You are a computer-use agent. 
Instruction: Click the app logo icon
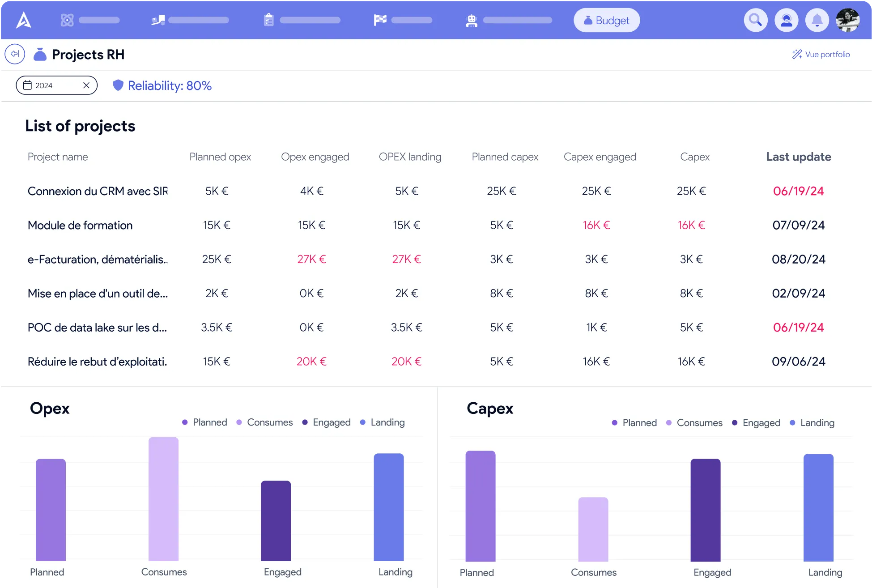pyautogui.click(x=24, y=20)
